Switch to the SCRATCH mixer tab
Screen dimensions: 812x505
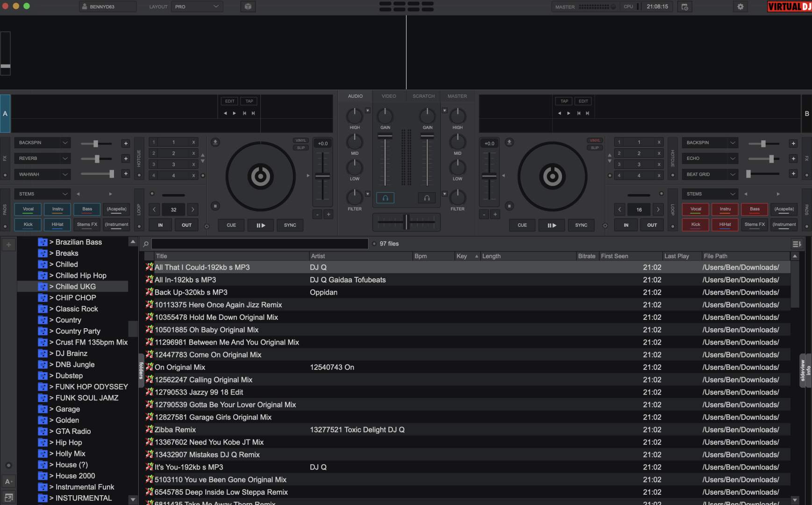tap(423, 96)
